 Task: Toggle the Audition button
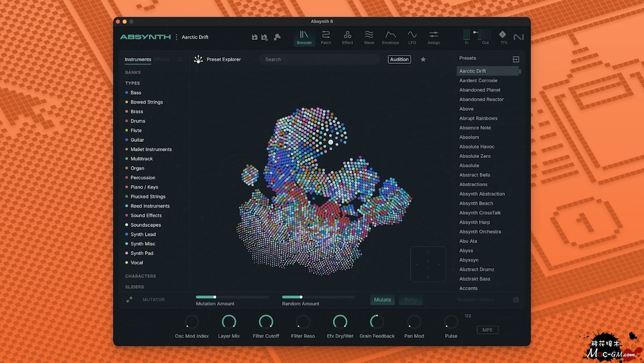pyautogui.click(x=399, y=59)
